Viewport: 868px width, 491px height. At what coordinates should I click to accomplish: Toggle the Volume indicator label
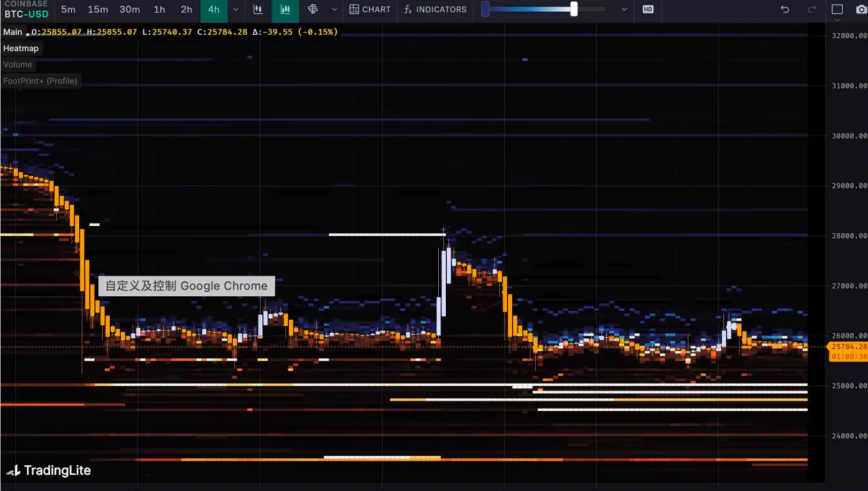(x=18, y=65)
